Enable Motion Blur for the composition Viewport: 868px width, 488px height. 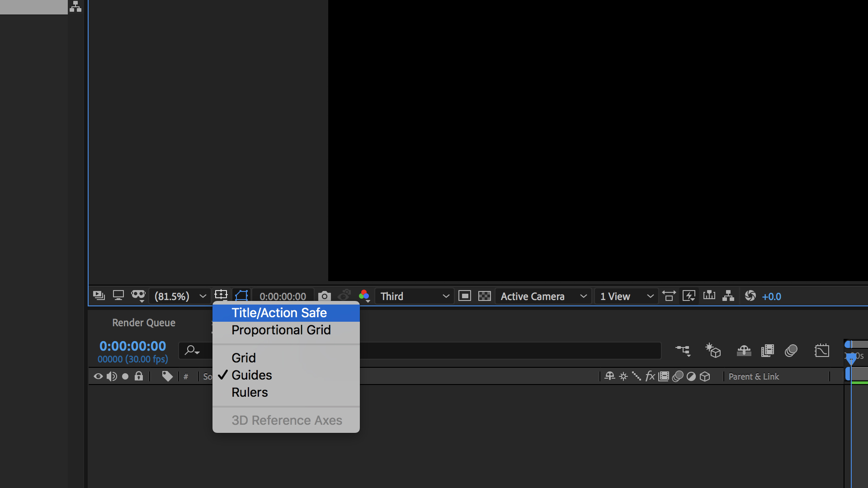[x=791, y=351]
